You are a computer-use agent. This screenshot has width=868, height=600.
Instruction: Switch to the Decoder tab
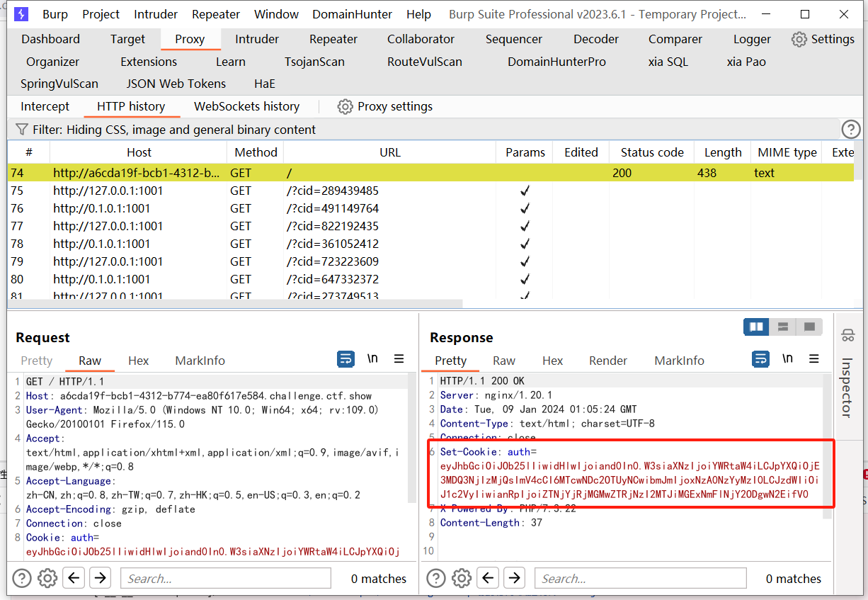coord(596,39)
